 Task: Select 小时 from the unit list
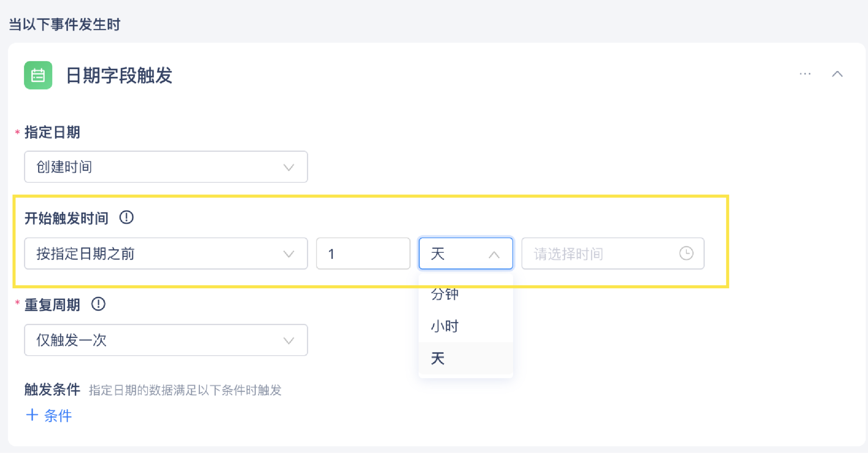pos(445,326)
